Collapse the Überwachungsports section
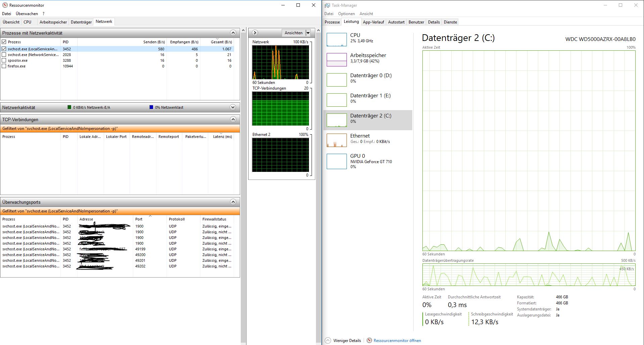644x345 pixels. (233, 202)
